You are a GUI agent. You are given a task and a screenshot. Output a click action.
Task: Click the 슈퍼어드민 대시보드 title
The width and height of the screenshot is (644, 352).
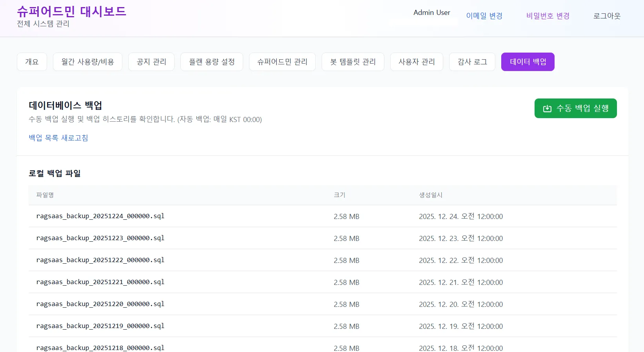[x=71, y=11]
